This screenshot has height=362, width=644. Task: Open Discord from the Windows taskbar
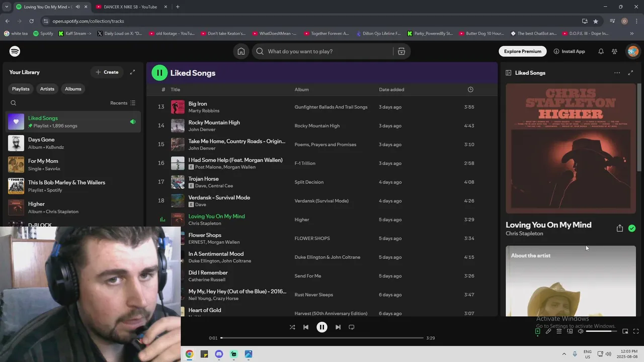[x=219, y=354]
